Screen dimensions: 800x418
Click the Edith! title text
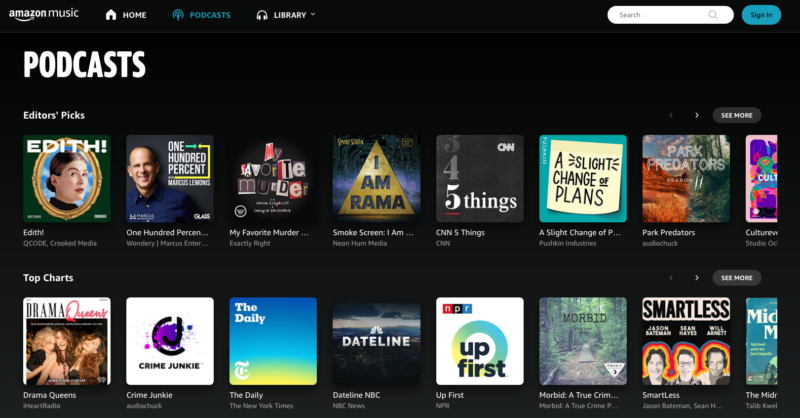pyautogui.click(x=34, y=232)
